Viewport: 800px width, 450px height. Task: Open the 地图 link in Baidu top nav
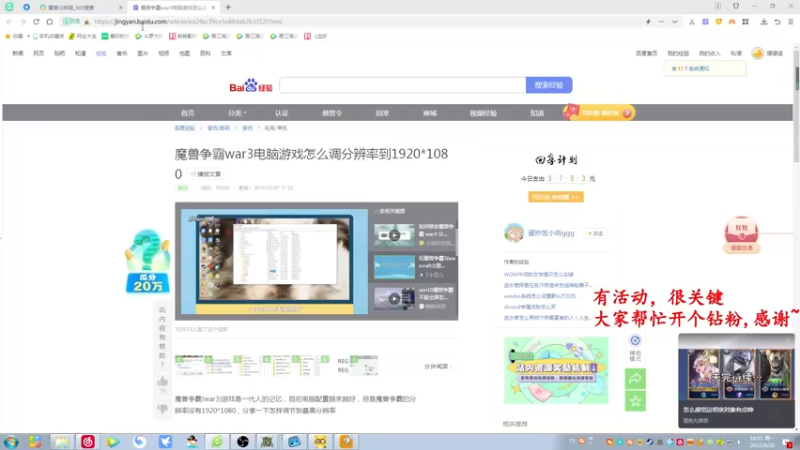pos(184,53)
